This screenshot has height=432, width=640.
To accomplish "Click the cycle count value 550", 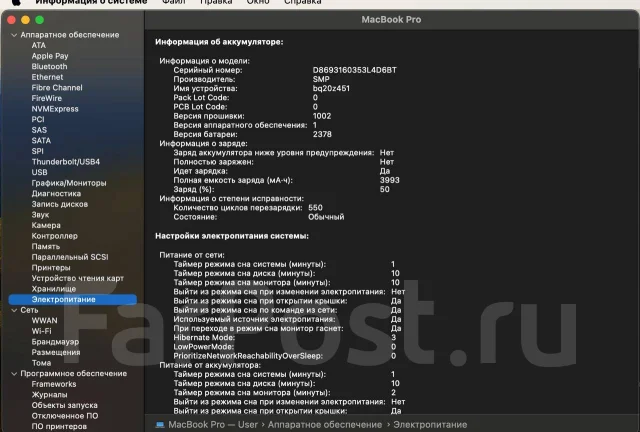I will coord(315,208).
